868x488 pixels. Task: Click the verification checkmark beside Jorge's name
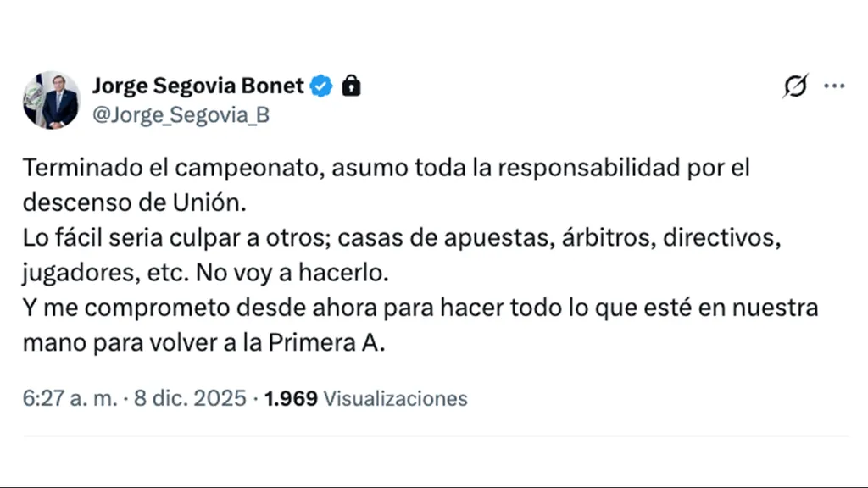320,86
